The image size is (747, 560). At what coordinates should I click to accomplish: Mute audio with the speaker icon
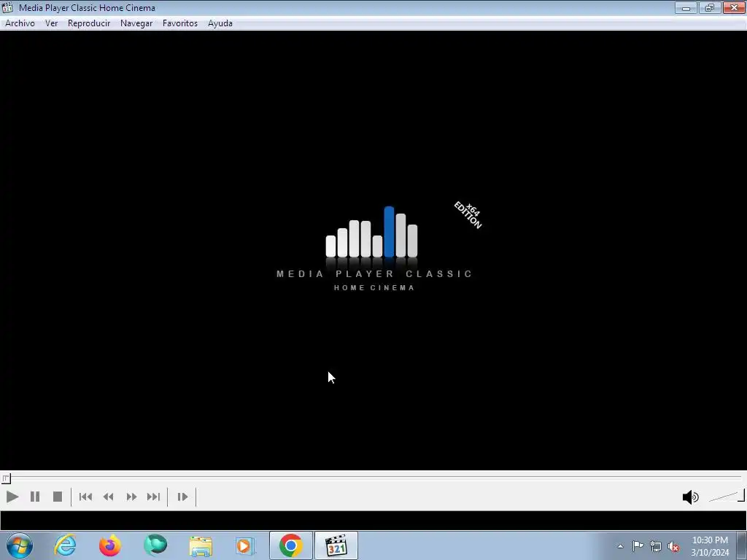690,497
